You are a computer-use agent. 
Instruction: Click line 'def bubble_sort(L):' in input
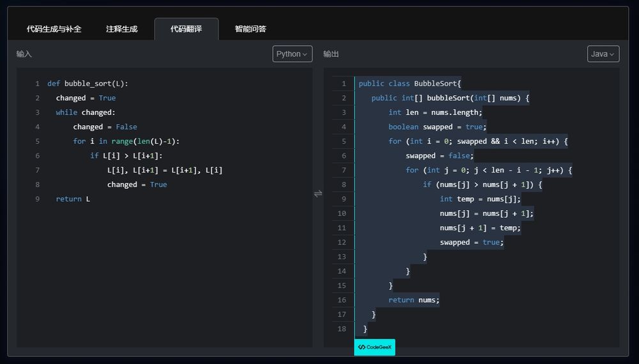coord(88,84)
